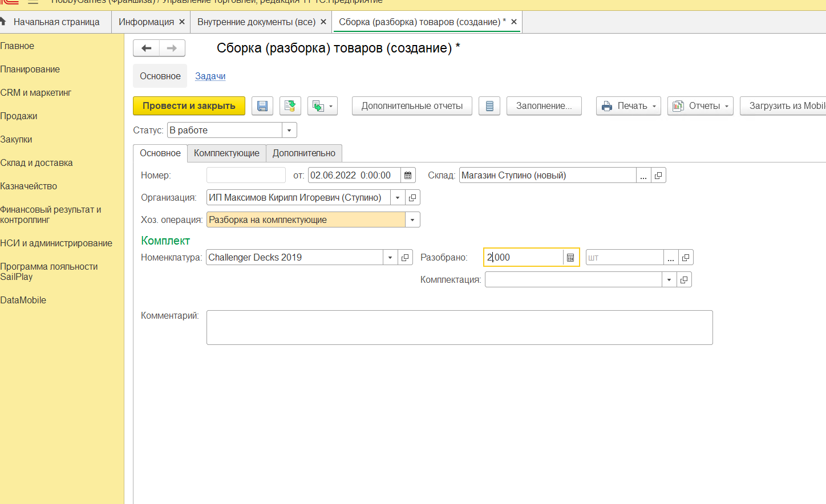Navigate forward with right arrow button

tap(172, 48)
